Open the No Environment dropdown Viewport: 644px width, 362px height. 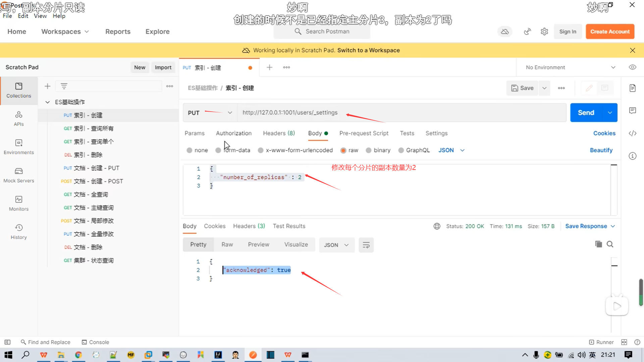click(x=570, y=67)
